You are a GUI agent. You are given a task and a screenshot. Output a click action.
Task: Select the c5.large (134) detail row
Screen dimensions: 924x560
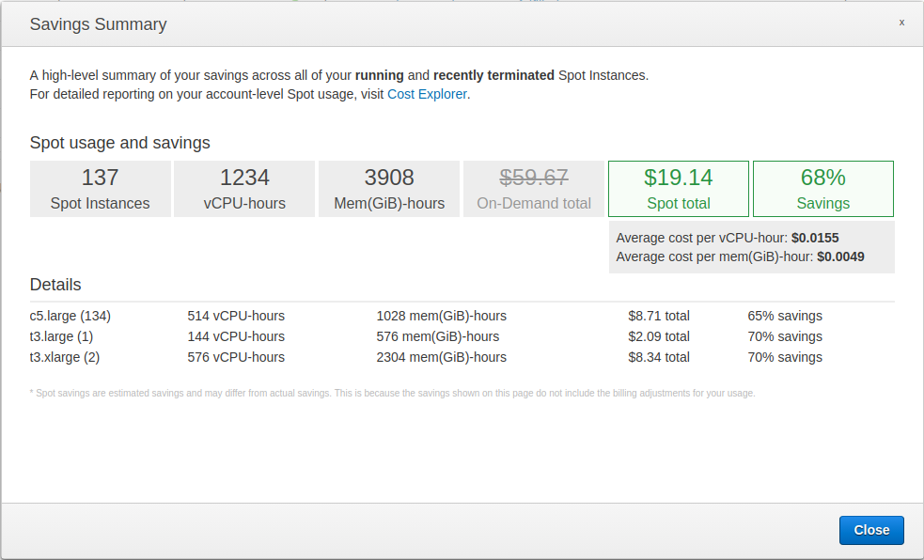coord(70,316)
